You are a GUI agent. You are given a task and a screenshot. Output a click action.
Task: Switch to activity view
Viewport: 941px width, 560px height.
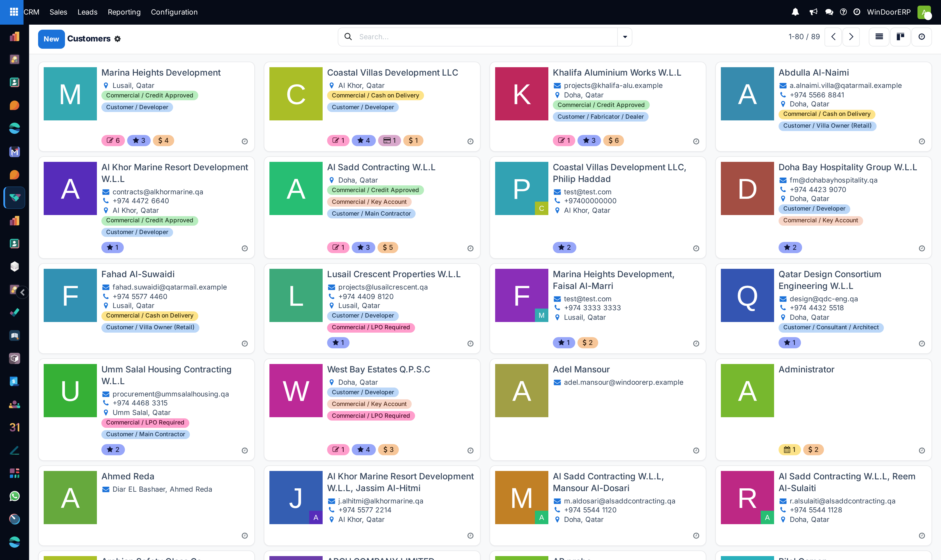[x=921, y=37]
